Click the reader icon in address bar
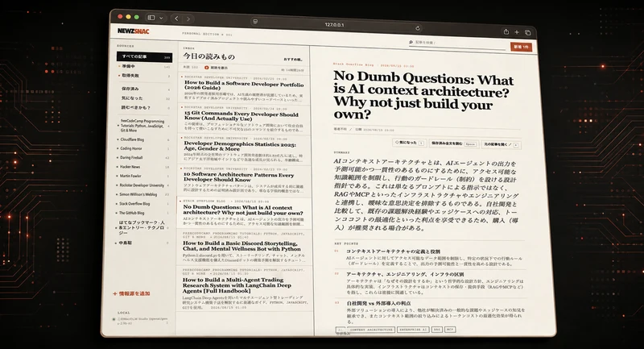Viewport: 644px width, 349px height. click(x=255, y=22)
